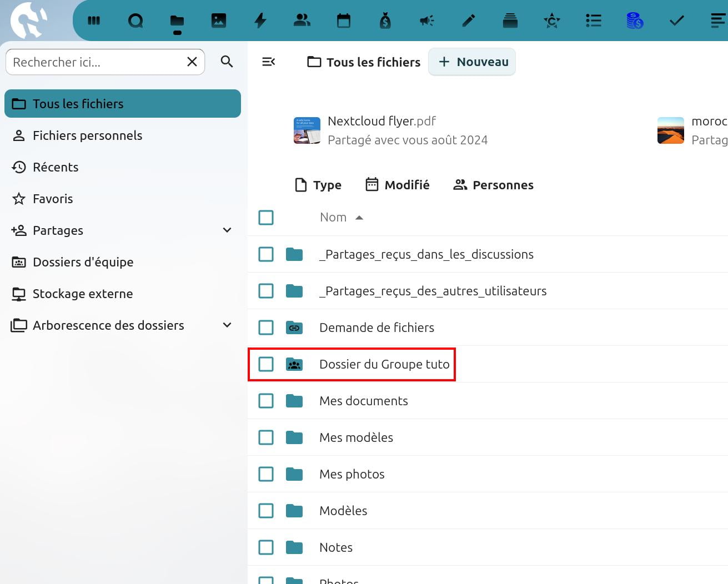The image size is (728, 584).
Task: Open the Talk chat app icon
Action: [135, 21]
